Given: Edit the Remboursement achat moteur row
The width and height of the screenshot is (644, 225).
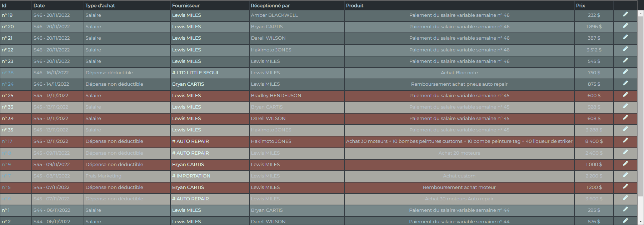Looking at the screenshot, I should point(625,186).
